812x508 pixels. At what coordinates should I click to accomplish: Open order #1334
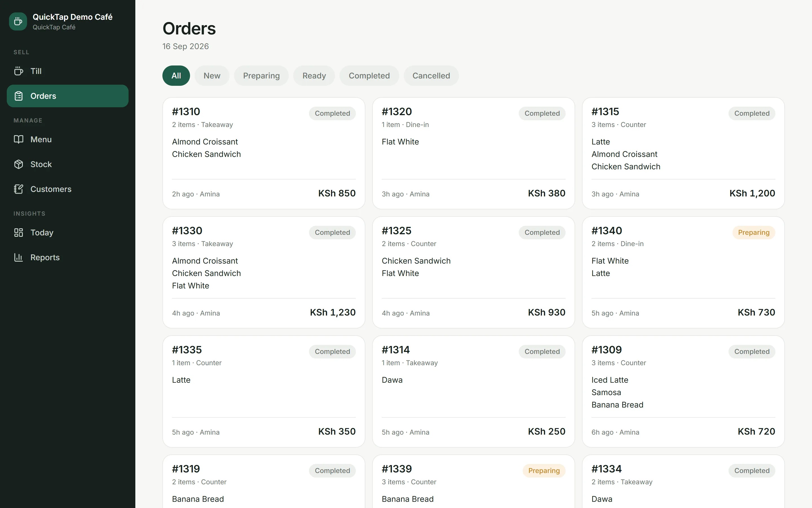[683, 481]
